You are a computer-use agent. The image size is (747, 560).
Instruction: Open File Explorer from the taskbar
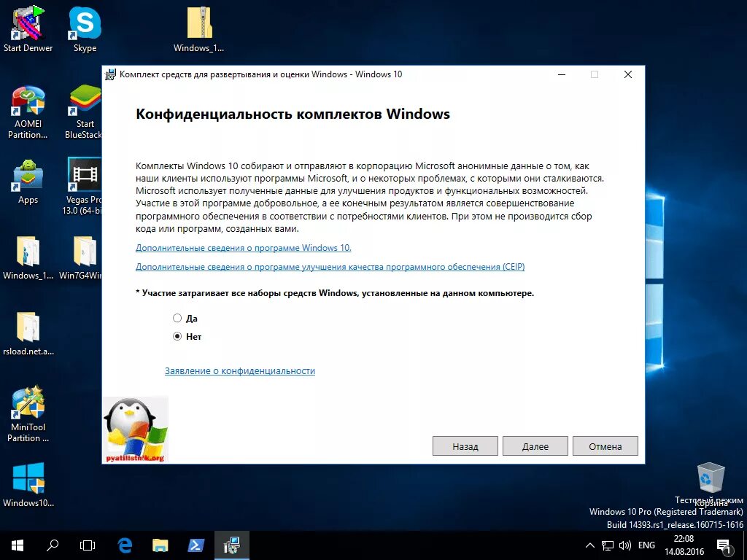click(x=160, y=545)
